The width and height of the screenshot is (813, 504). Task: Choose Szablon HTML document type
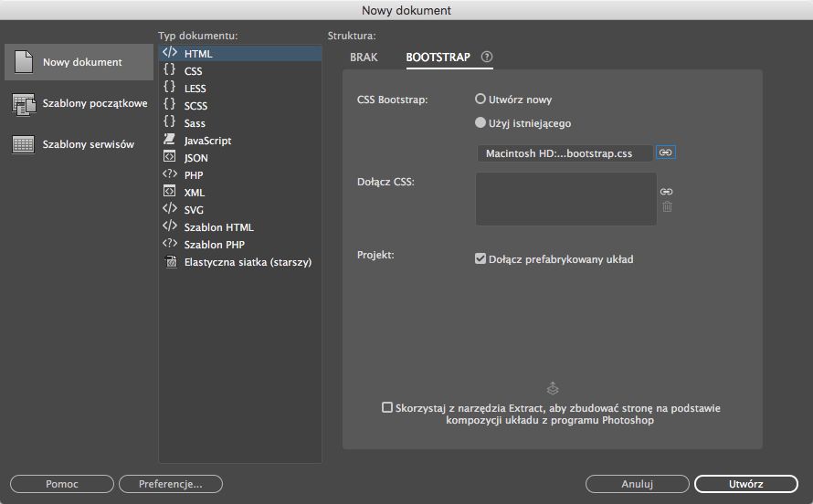click(x=240, y=226)
